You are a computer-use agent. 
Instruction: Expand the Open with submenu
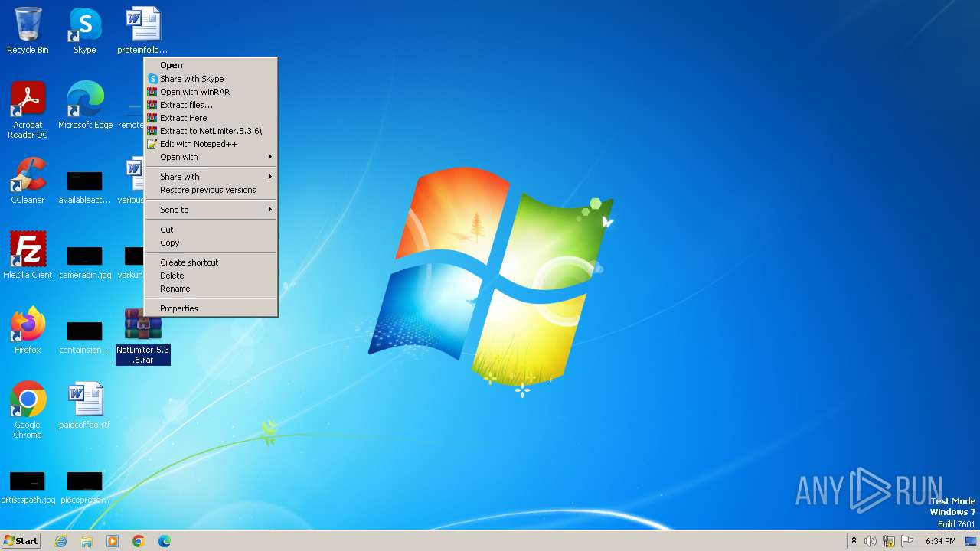[x=211, y=157]
